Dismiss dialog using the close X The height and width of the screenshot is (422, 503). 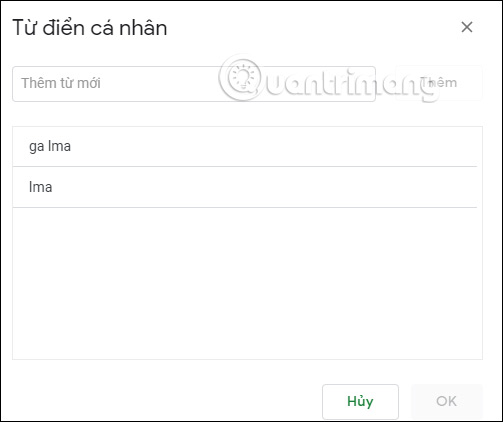[x=467, y=27]
